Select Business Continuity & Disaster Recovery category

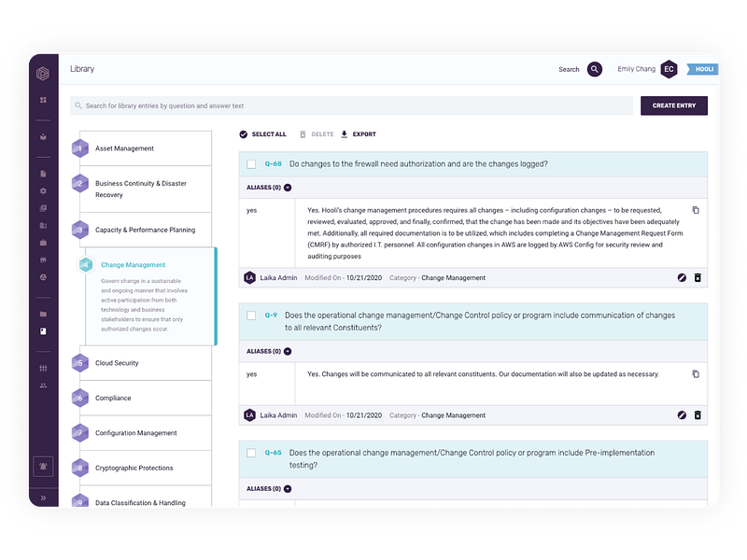point(146,189)
